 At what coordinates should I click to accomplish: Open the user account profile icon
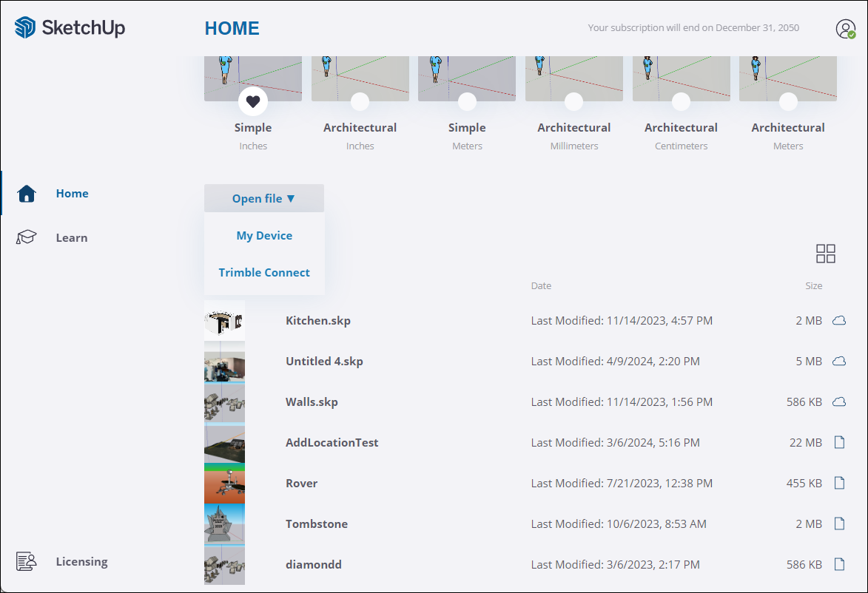[x=845, y=29]
